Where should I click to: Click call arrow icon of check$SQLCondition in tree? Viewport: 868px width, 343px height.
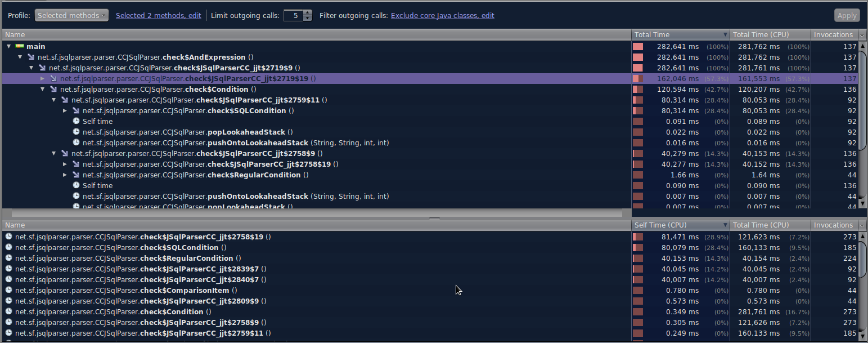(x=76, y=111)
